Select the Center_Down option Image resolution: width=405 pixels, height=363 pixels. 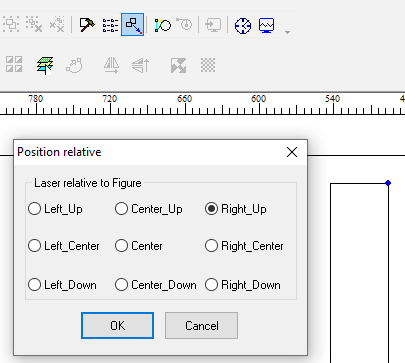click(156, 285)
